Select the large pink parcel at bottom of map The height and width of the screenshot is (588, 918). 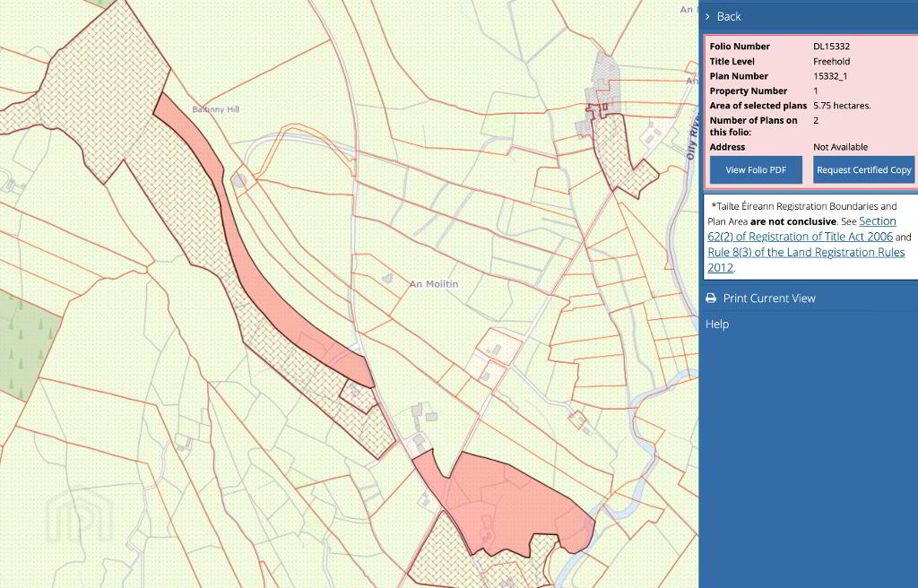[520, 497]
